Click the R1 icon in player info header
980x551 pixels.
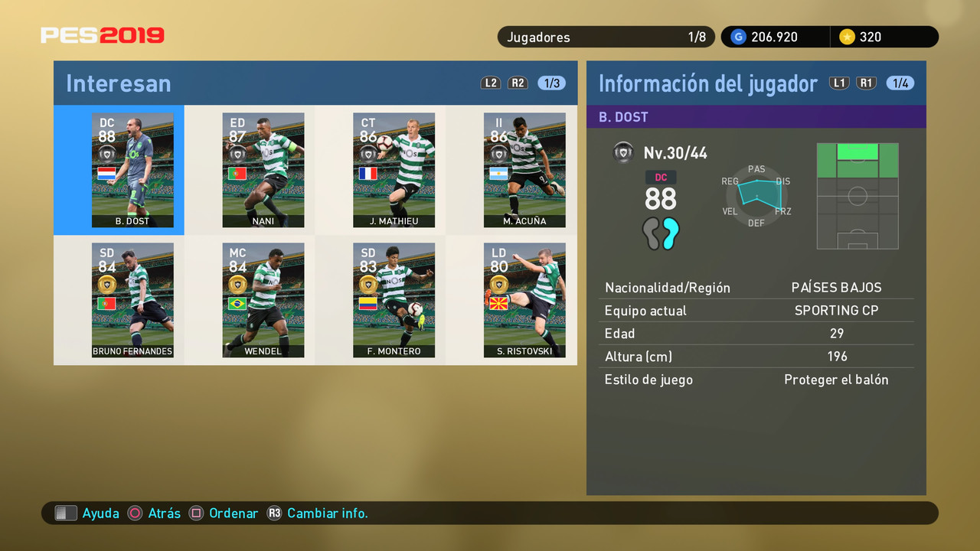click(866, 83)
